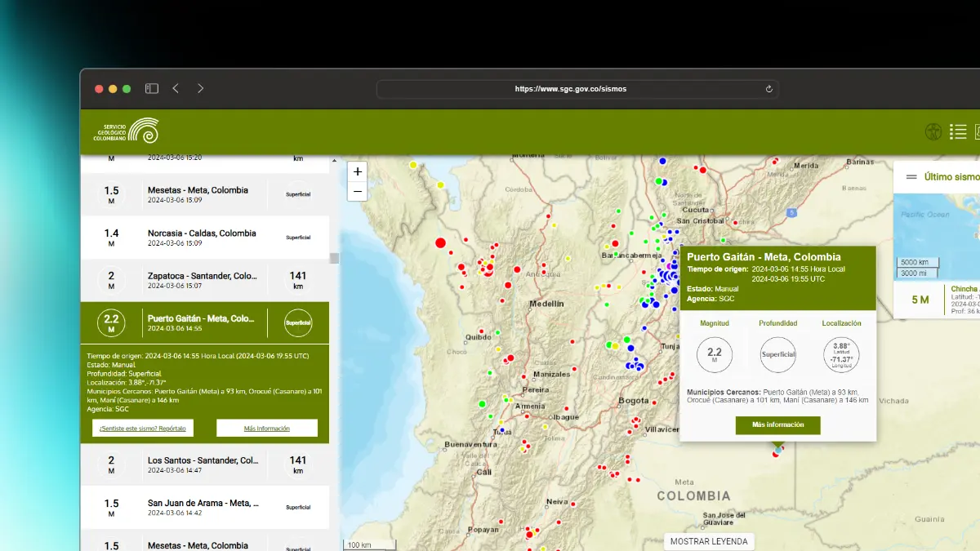
Task: Select San Juan de Arama - Meta event
Action: [x=205, y=508]
